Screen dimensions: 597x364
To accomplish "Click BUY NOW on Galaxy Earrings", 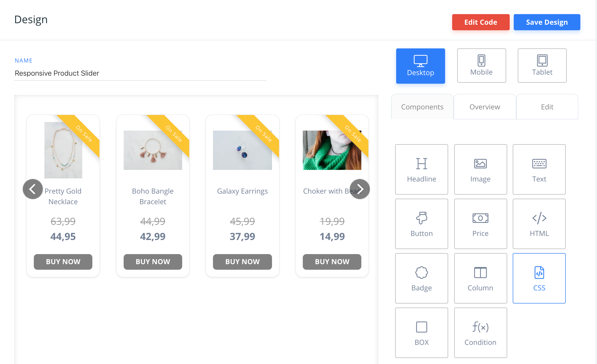I will pos(242,262).
